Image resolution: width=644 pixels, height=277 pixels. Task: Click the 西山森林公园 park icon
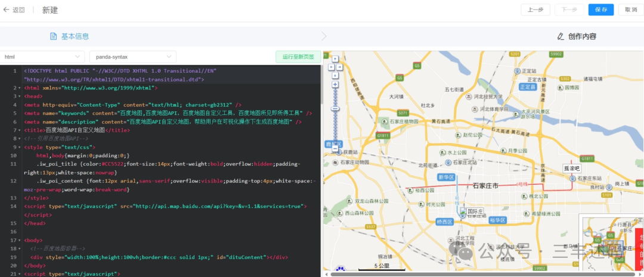pos(339,213)
